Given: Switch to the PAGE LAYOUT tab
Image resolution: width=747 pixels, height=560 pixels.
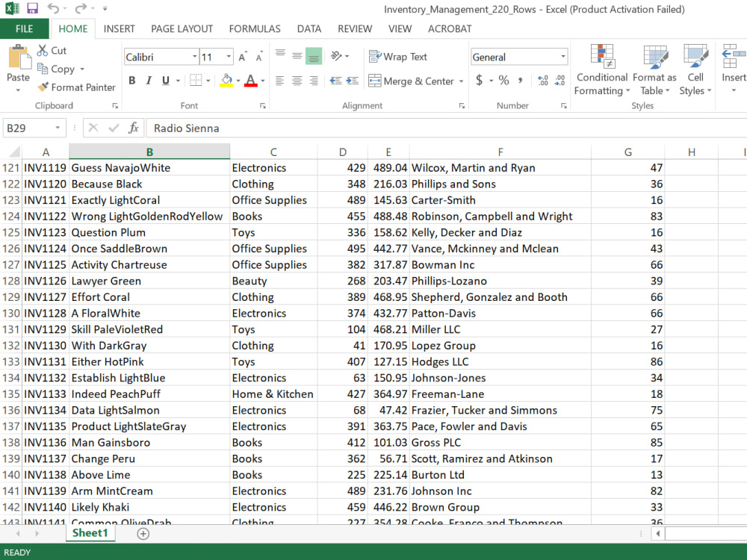Looking at the screenshot, I should point(182,28).
